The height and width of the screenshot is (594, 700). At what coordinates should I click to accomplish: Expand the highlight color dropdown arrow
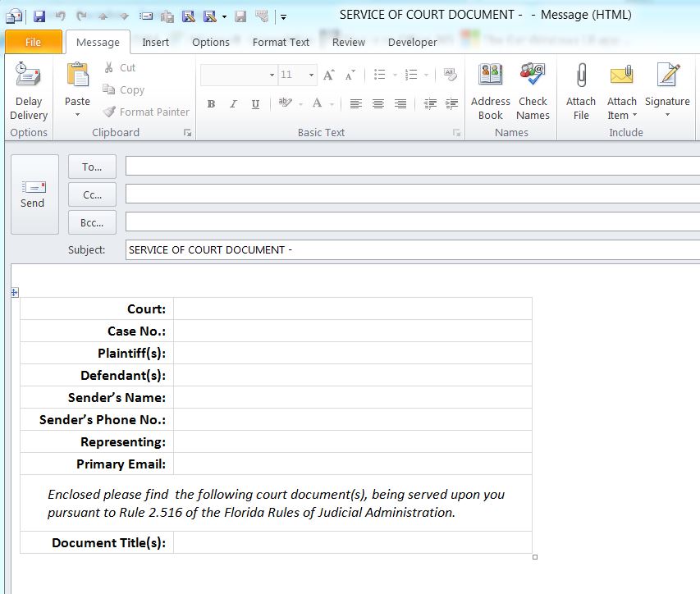pyautogui.click(x=301, y=104)
